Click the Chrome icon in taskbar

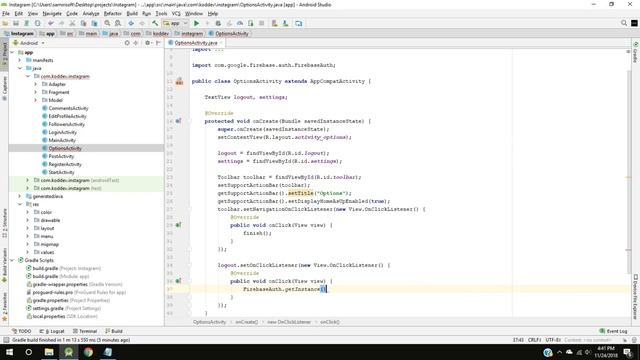point(88,352)
